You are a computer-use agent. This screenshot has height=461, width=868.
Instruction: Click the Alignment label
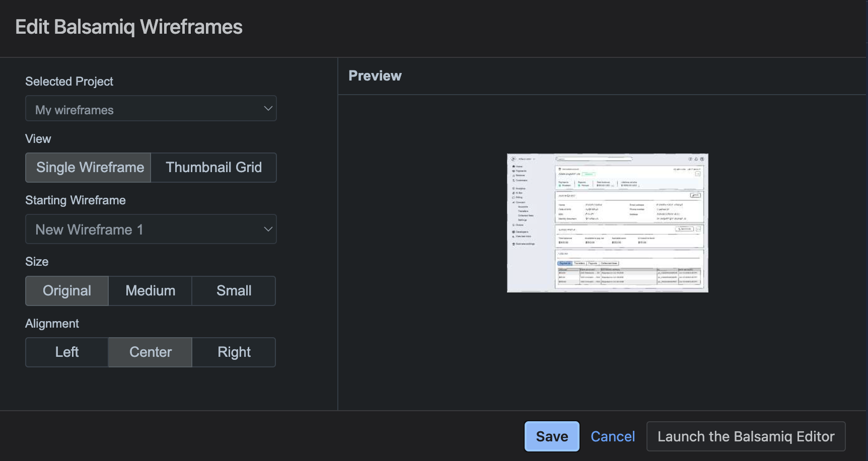click(52, 324)
